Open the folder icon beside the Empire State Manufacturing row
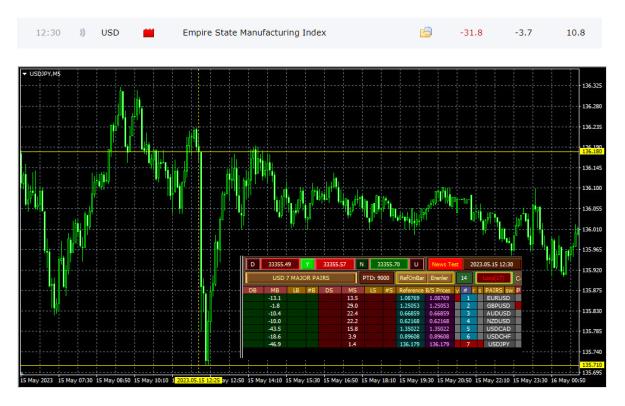Image resolution: width=625 pixels, height=406 pixels. [x=425, y=32]
